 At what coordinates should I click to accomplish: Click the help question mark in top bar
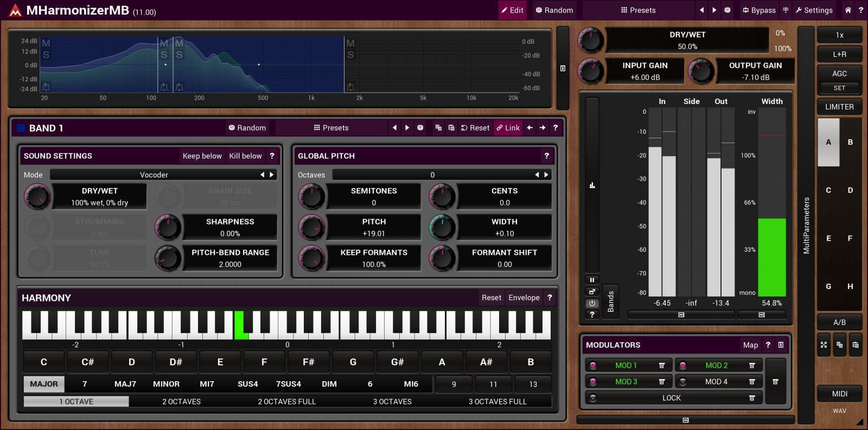click(x=860, y=10)
